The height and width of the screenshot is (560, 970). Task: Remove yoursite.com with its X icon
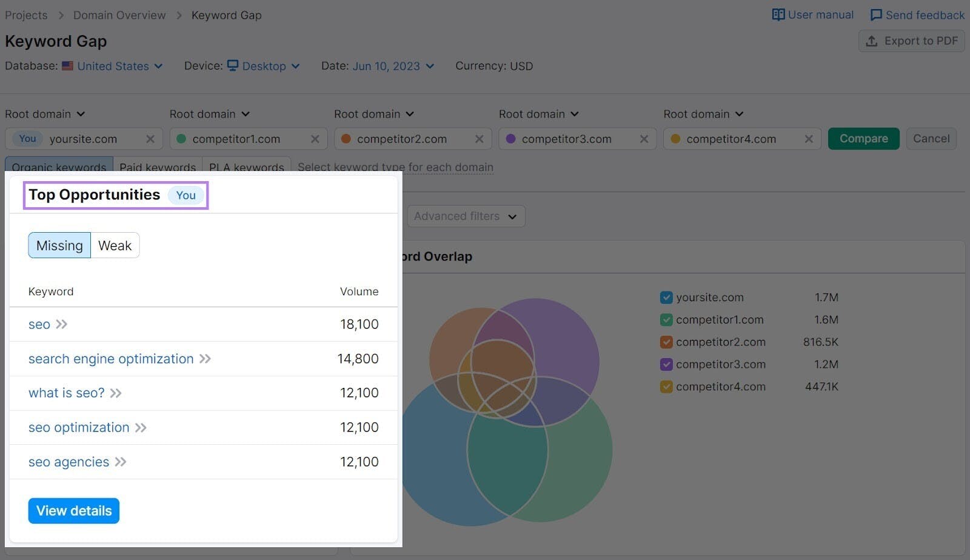pos(150,139)
